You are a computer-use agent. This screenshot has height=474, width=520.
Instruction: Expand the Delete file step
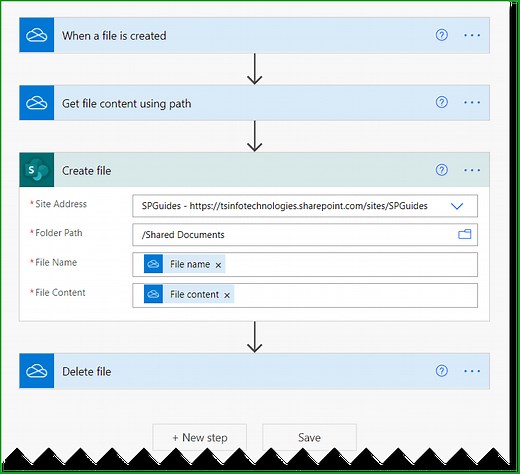[x=254, y=371]
